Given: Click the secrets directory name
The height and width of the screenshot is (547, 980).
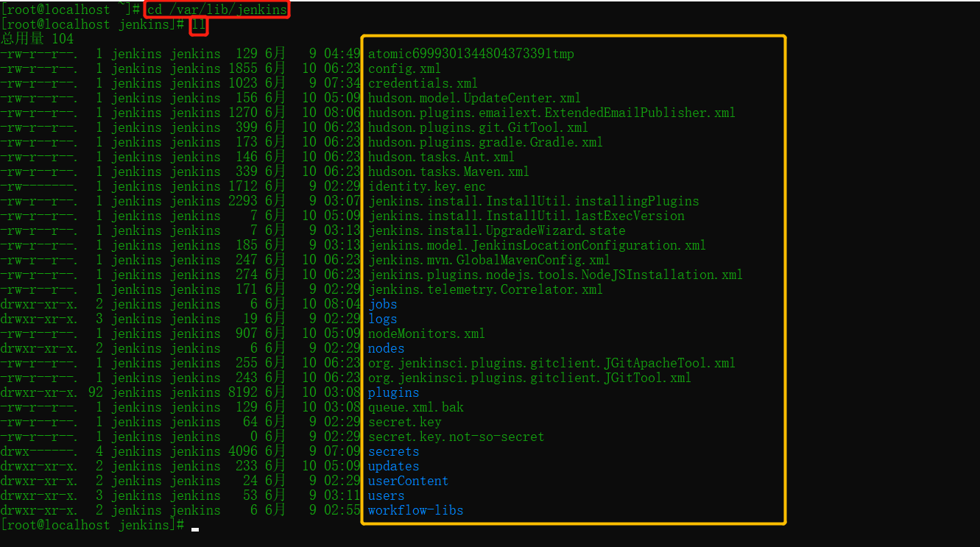Looking at the screenshot, I should tap(394, 451).
